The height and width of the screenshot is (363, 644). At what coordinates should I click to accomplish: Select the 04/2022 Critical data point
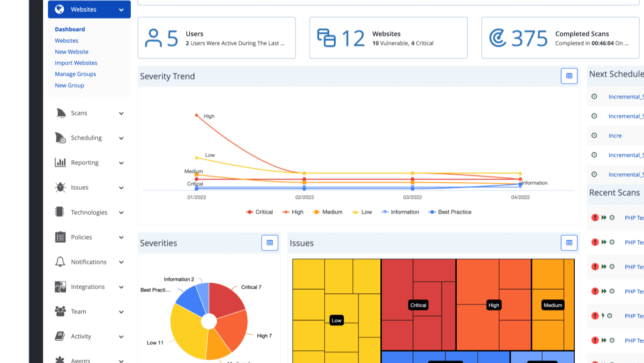coord(520,179)
